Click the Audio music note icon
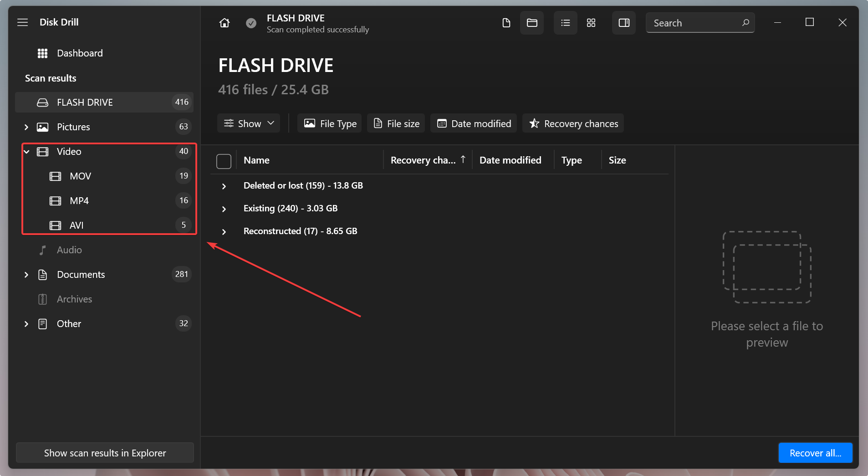Image resolution: width=868 pixels, height=476 pixels. [42, 250]
